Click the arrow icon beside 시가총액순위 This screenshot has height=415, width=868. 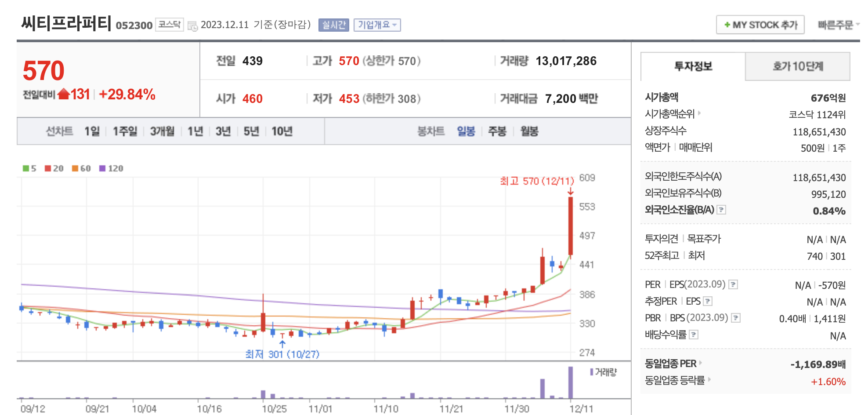[x=699, y=113]
